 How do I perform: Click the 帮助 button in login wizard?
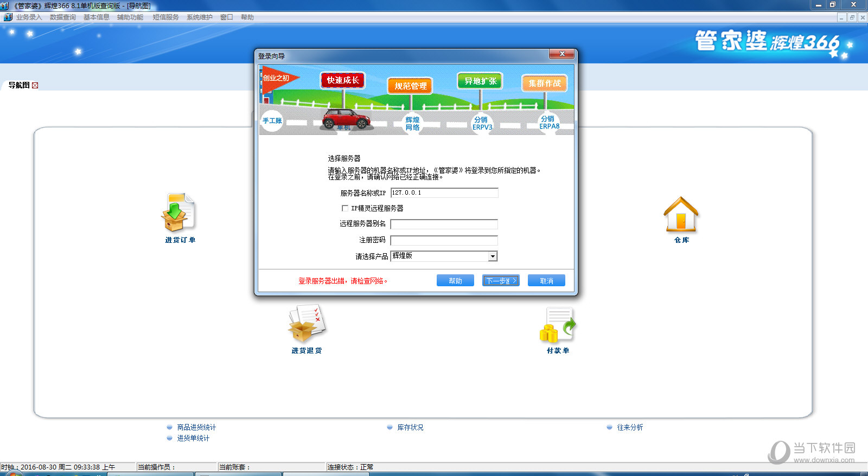point(455,280)
